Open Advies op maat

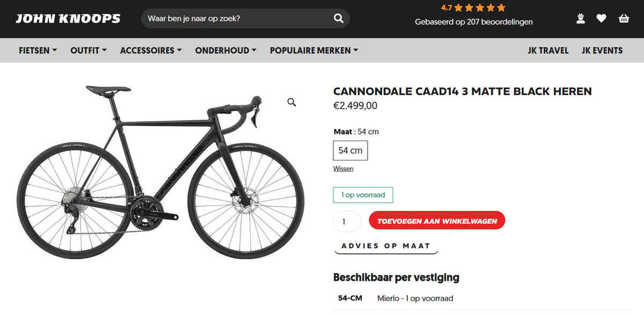pos(386,246)
